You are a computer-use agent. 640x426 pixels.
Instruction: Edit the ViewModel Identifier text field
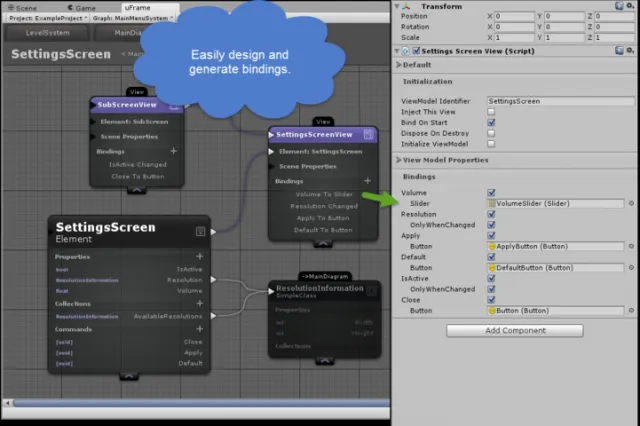coord(560,101)
